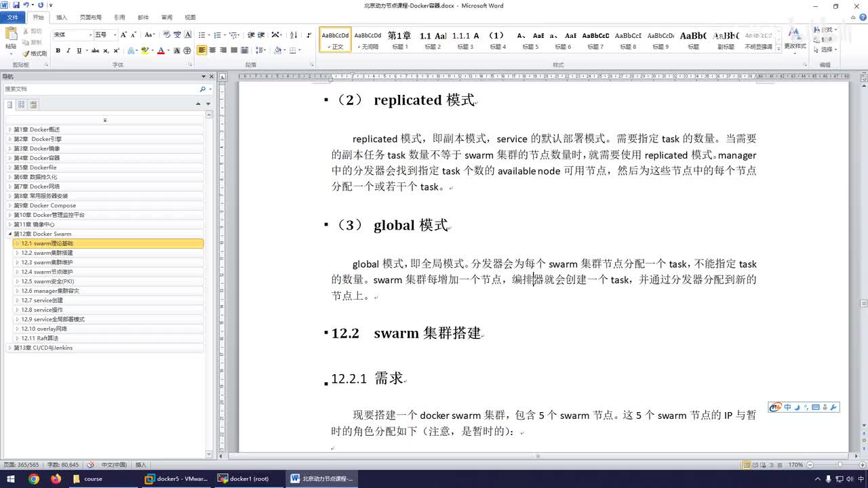This screenshot has height=488, width=868.
Task: Click the Multilevel List icon
Action: [234, 35]
